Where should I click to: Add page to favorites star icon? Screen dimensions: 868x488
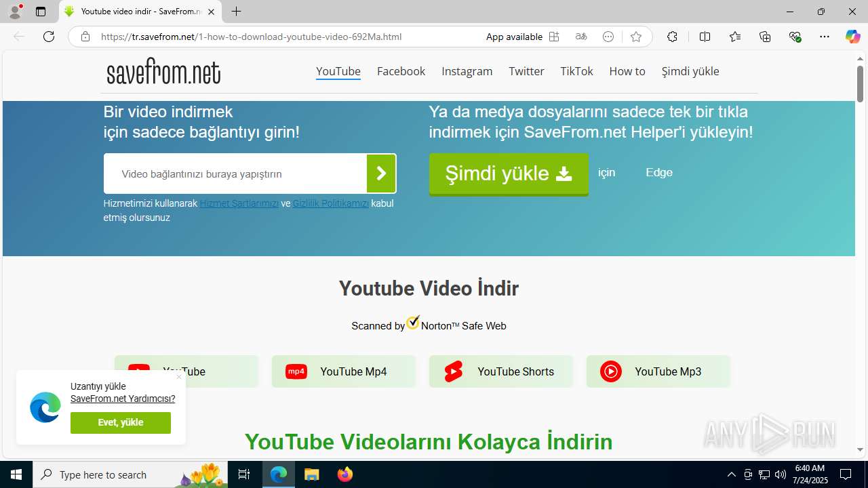pyautogui.click(x=635, y=37)
